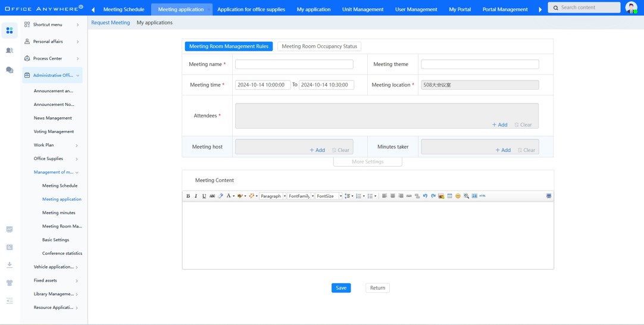The width and height of the screenshot is (644, 325).
Task: Click the Search content box
Action: pyautogui.click(x=584, y=7)
